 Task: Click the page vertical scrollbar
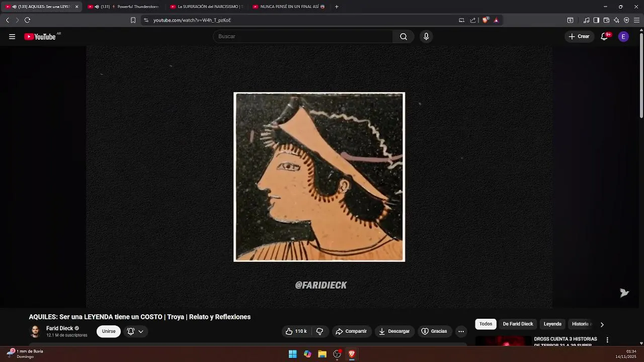pos(641,75)
